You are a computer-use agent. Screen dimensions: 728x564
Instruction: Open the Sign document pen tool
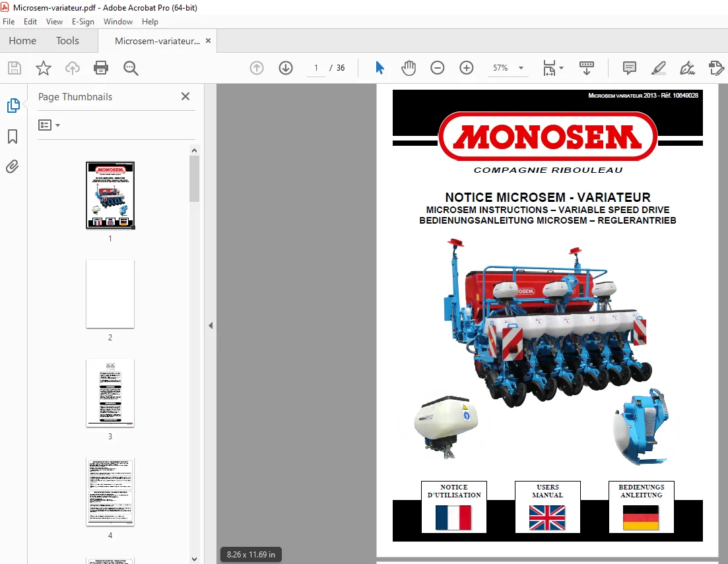687,68
